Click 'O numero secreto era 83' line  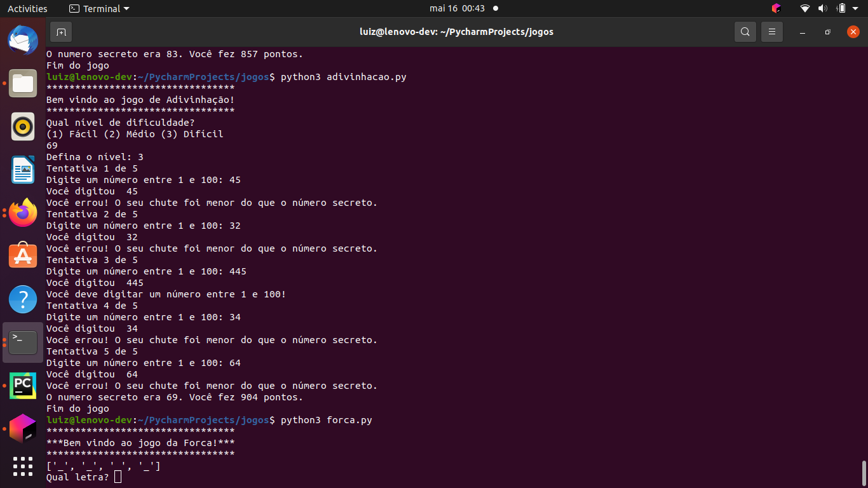pyautogui.click(x=175, y=54)
